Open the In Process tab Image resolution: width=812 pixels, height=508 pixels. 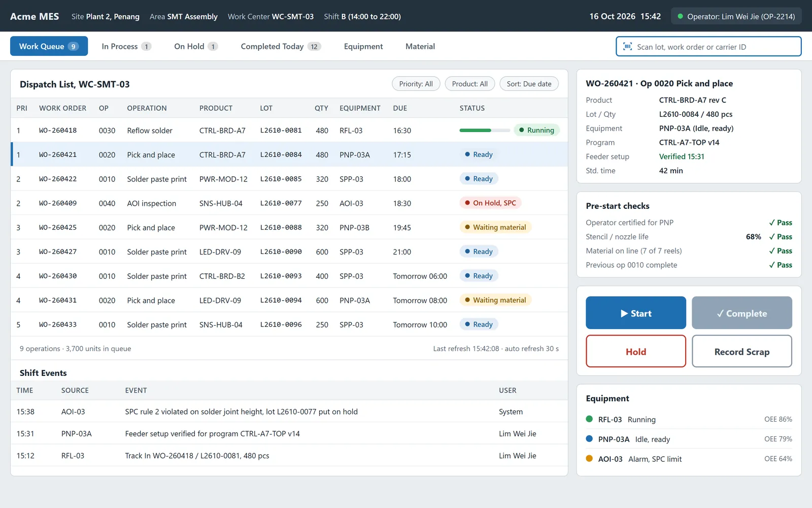click(126, 46)
